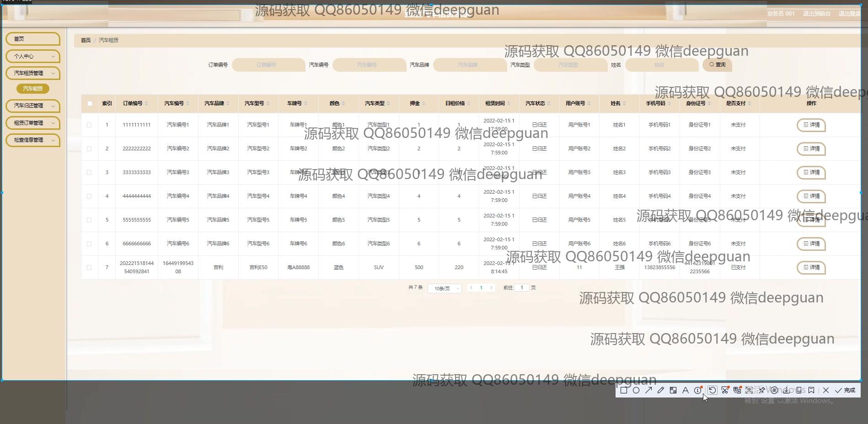
Task: Cancel screenshot with the X icon
Action: [826, 390]
